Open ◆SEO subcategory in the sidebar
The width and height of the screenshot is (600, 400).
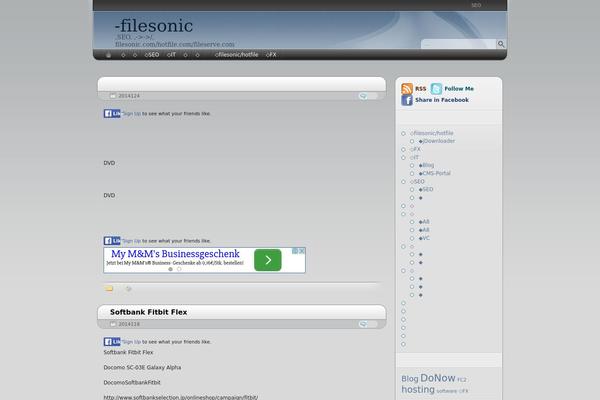[426, 189]
